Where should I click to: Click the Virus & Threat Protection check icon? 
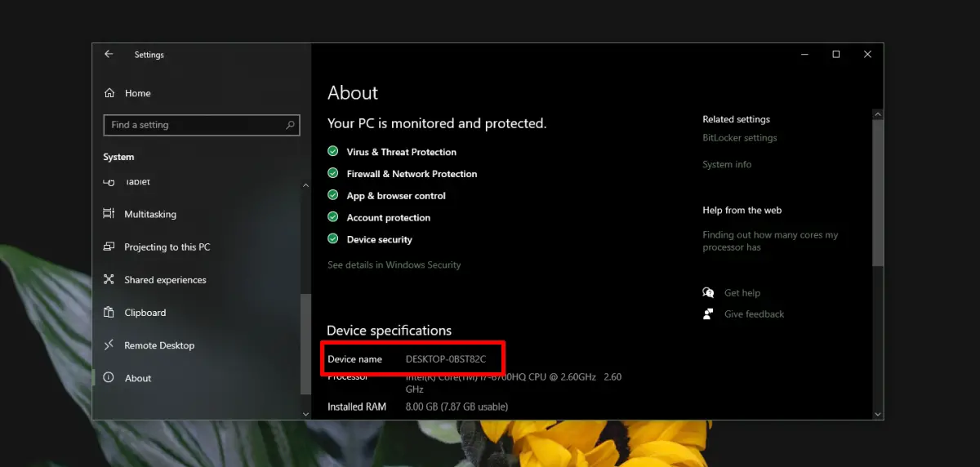pyautogui.click(x=332, y=152)
